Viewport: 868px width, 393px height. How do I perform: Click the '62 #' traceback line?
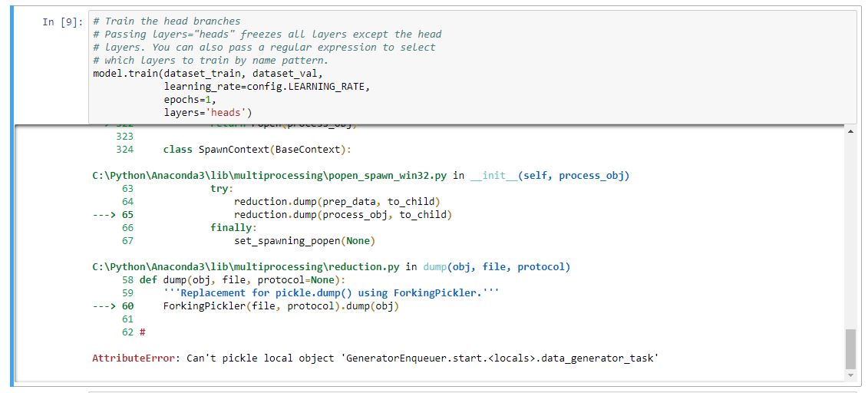pos(133,332)
